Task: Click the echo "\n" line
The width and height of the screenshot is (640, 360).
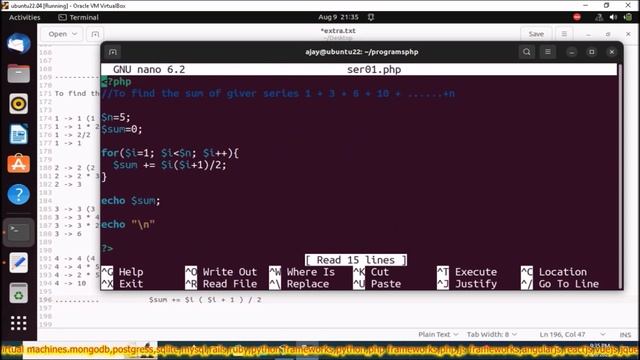Action: pos(128,224)
